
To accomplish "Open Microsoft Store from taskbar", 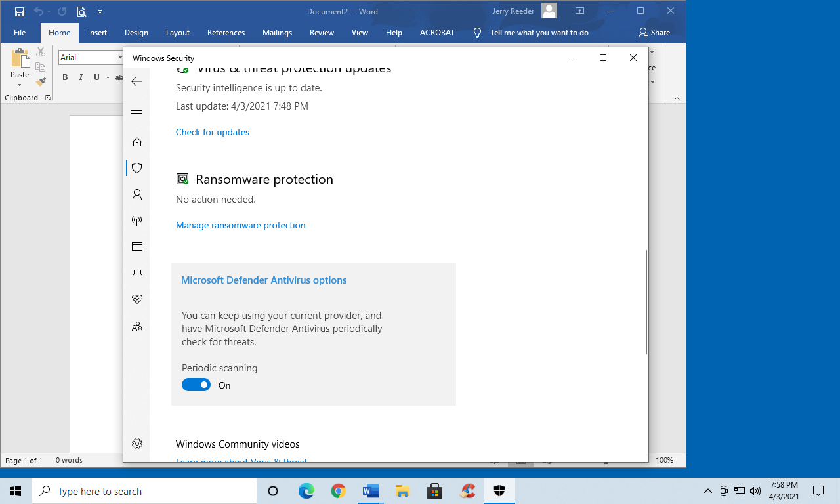I will tap(434, 491).
